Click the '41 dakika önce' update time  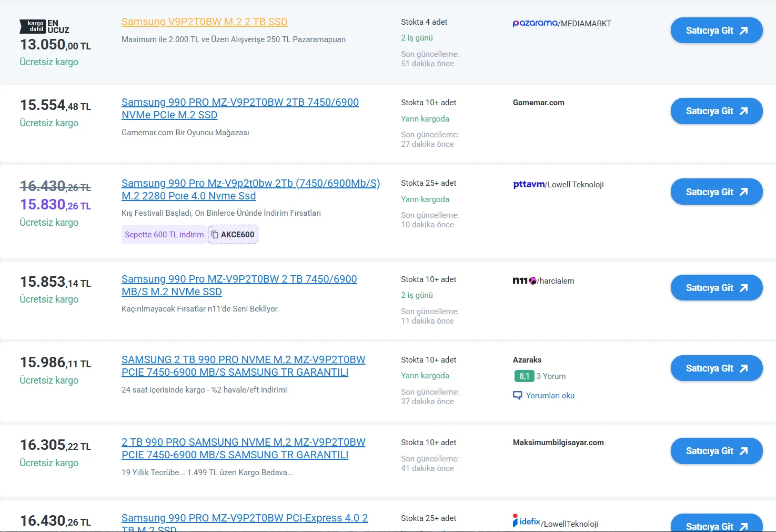click(x=427, y=468)
